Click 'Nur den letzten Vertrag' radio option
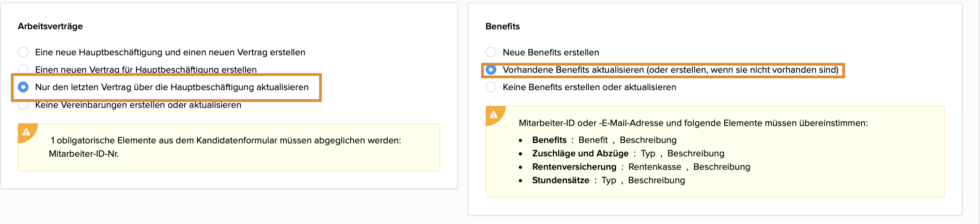980x224 pixels. pyautogui.click(x=23, y=87)
